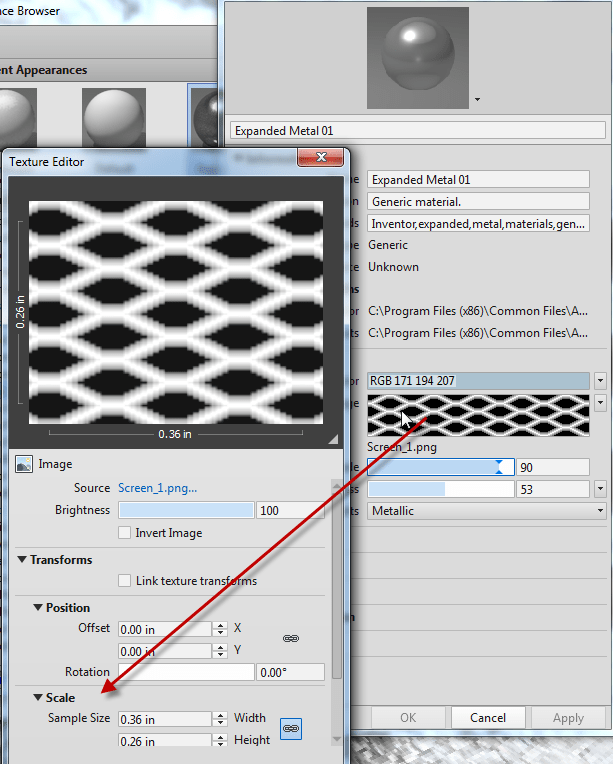Click the Generic material description field

pos(478,201)
